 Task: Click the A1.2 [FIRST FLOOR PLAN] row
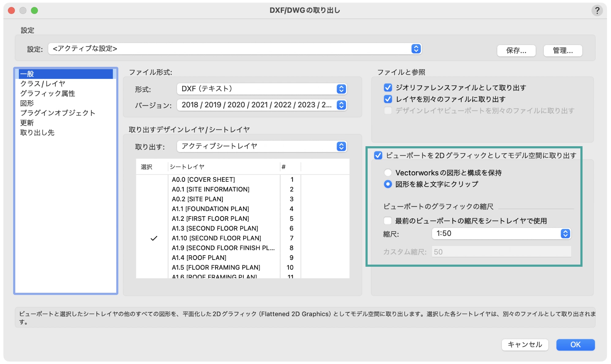tap(243, 219)
